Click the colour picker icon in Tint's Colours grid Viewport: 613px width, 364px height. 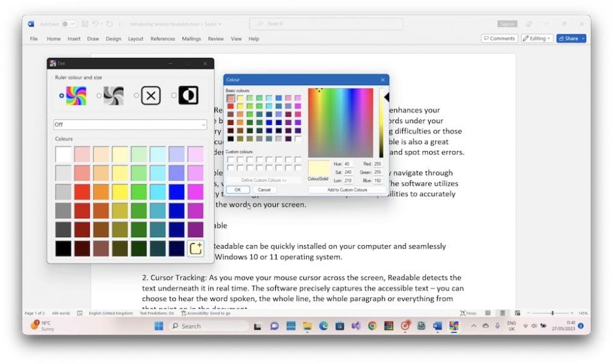tap(195, 248)
